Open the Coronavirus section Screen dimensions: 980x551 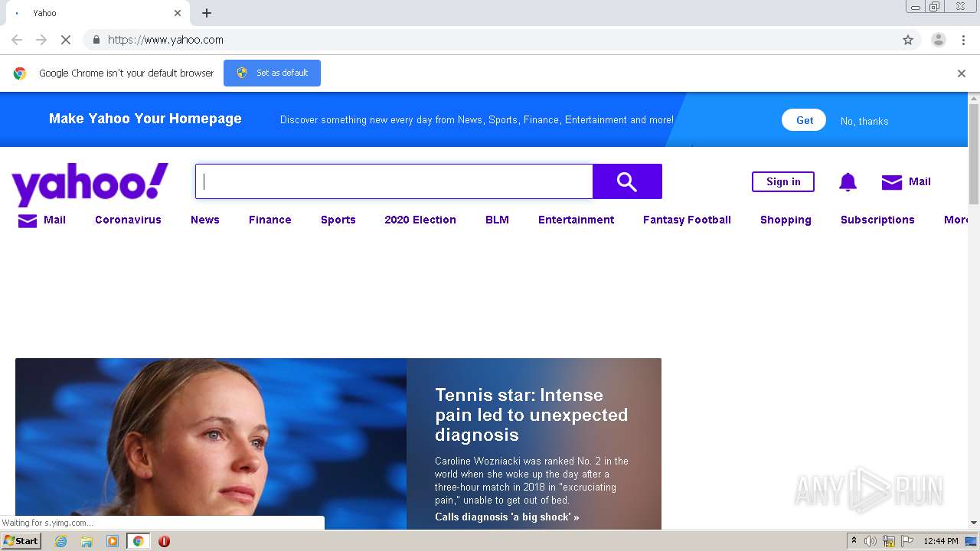[128, 220]
